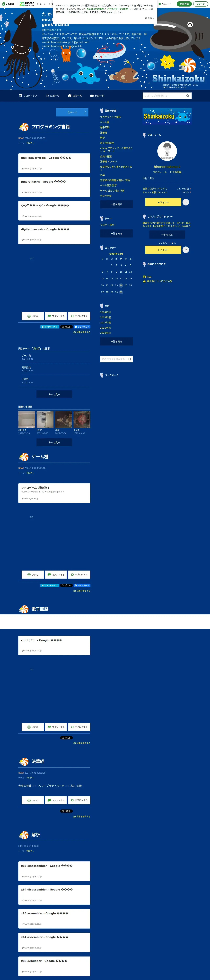Expand 2021年 in monthly archive
Image resolution: width=210 pixels, height=980 pixels.
click(x=105, y=327)
